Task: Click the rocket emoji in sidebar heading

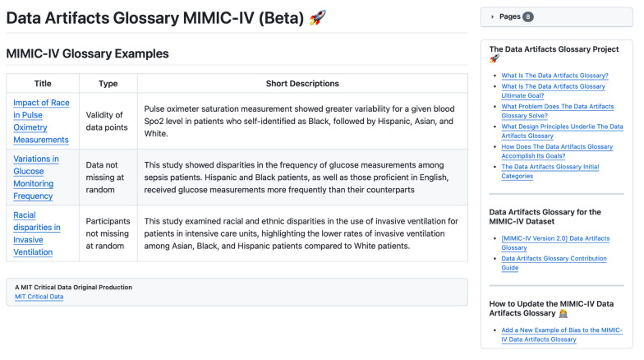Action: pyautogui.click(x=494, y=59)
